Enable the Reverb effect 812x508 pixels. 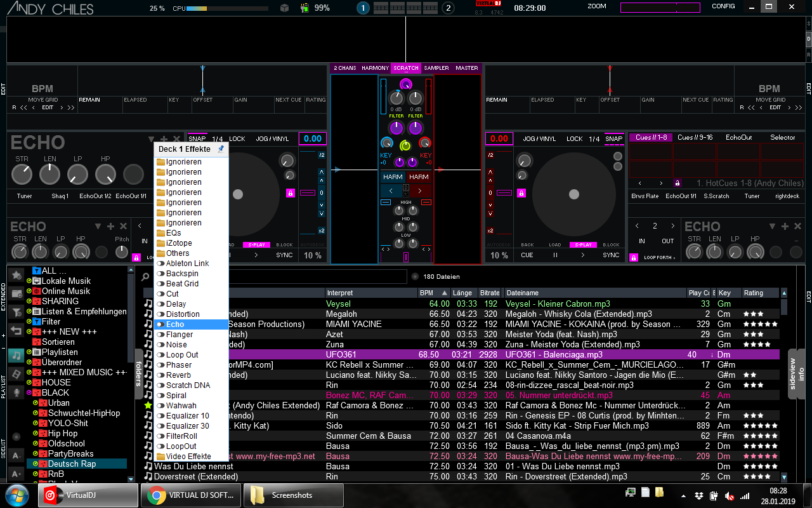tap(191, 375)
